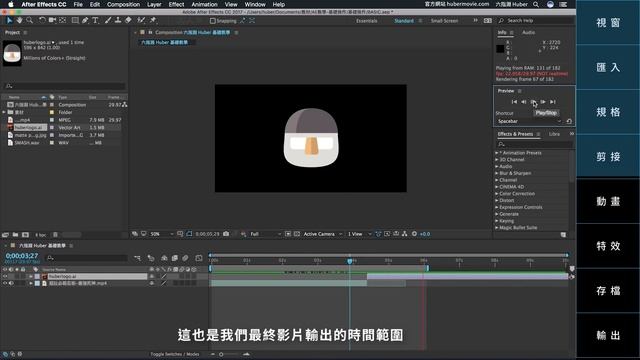
Task: Select the Clone Stamp tool
Action: pos(118,20)
